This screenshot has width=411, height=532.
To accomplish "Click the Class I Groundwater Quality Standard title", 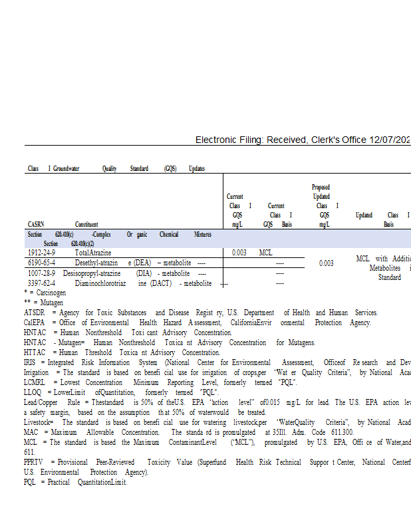I will pyautogui.click(x=116, y=169).
